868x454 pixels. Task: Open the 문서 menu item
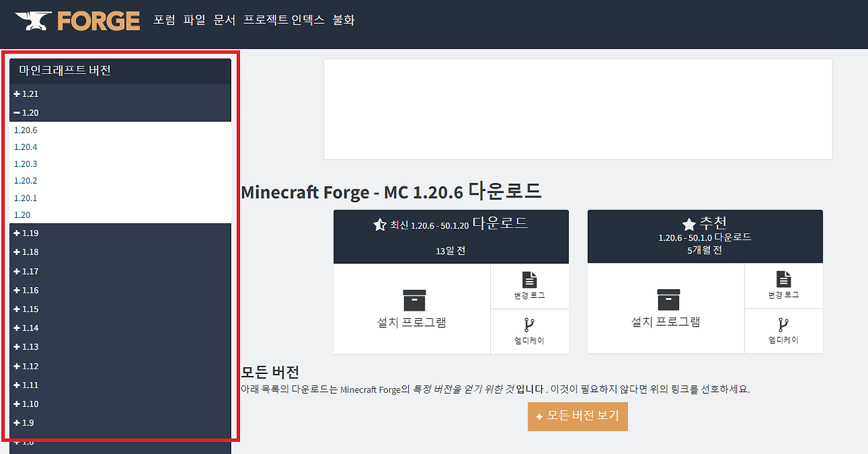224,20
